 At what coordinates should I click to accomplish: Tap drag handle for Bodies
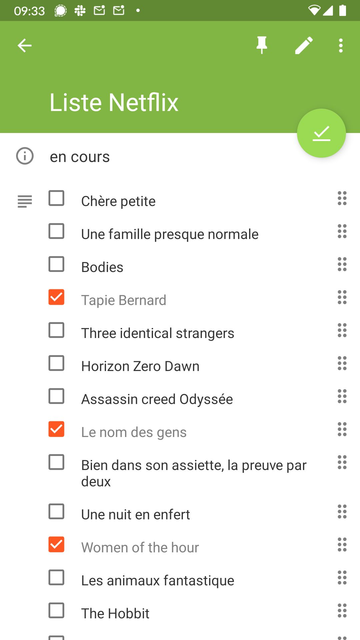[342, 264]
